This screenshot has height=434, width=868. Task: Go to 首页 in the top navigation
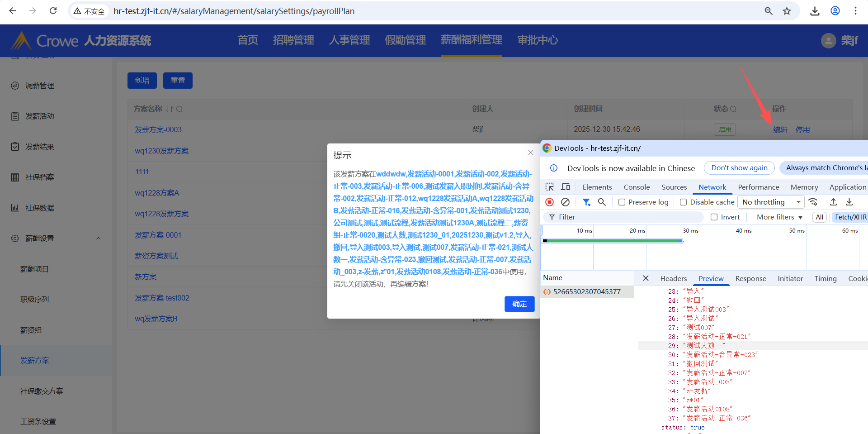pyautogui.click(x=248, y=40)
